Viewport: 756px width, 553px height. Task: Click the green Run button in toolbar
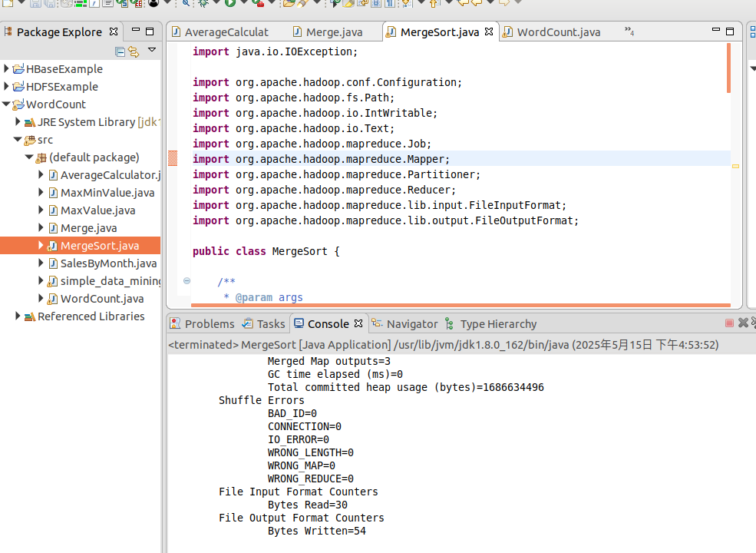pos(229,3)
